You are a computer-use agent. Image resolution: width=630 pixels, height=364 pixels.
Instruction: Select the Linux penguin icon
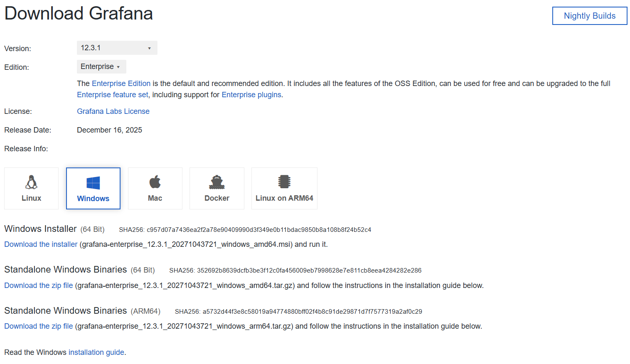pyautogui.click(x=31, y=182)
